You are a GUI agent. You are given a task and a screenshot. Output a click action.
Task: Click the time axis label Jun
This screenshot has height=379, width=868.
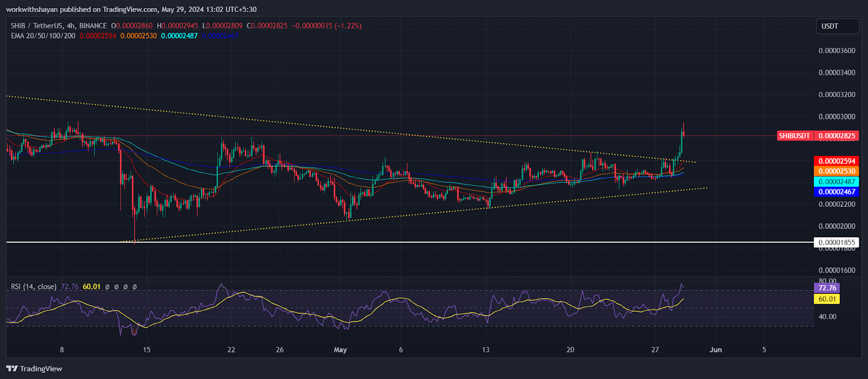[716, 350]
